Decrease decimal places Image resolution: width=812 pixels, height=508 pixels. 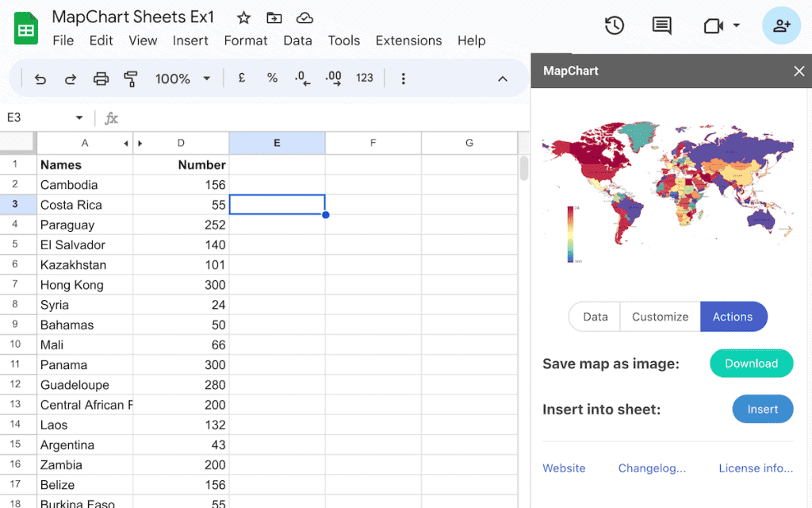tap(302, 79)
